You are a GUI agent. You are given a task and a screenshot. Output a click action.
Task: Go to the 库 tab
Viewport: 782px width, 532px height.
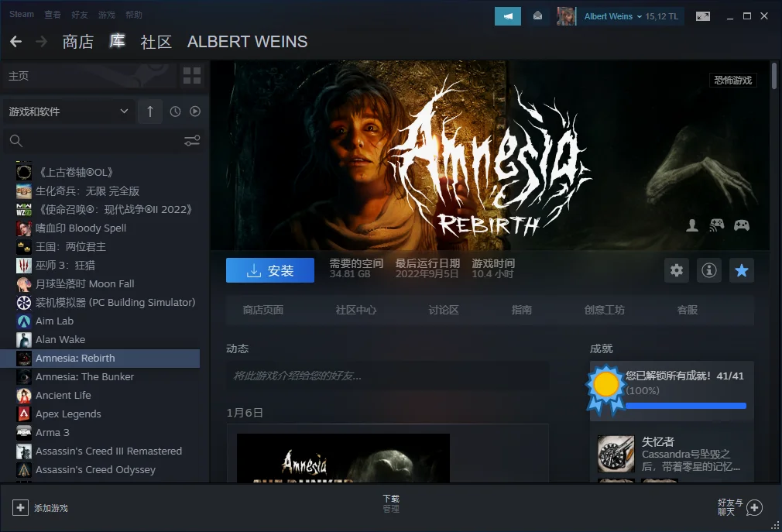[117, 41]
